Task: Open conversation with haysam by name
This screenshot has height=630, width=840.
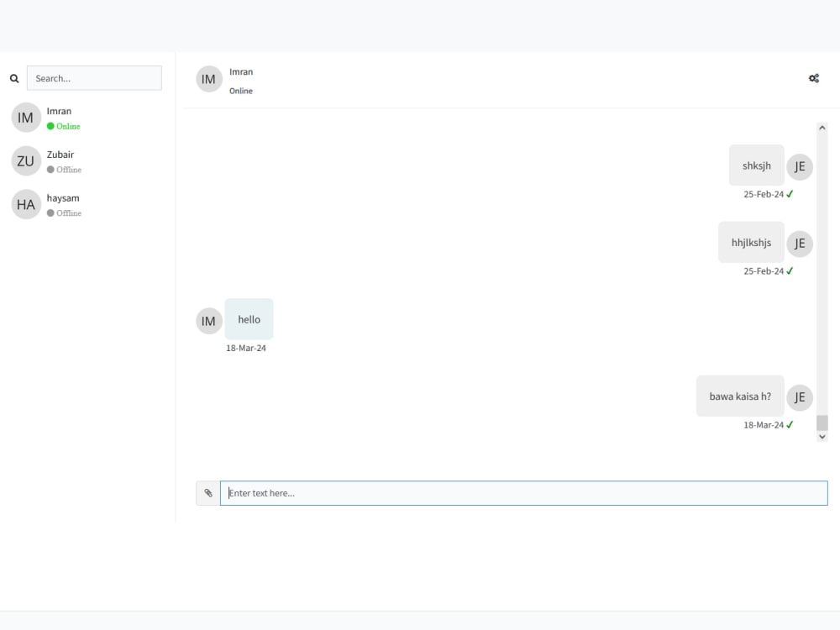Action: 63,198
